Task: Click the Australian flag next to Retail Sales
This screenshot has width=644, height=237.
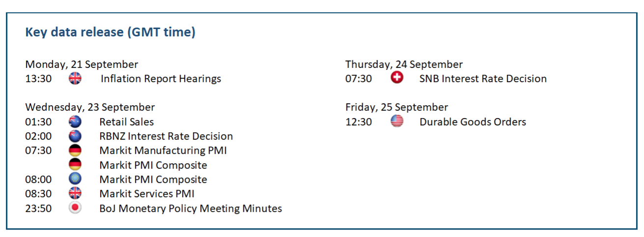Action: (x=75, y=122)
